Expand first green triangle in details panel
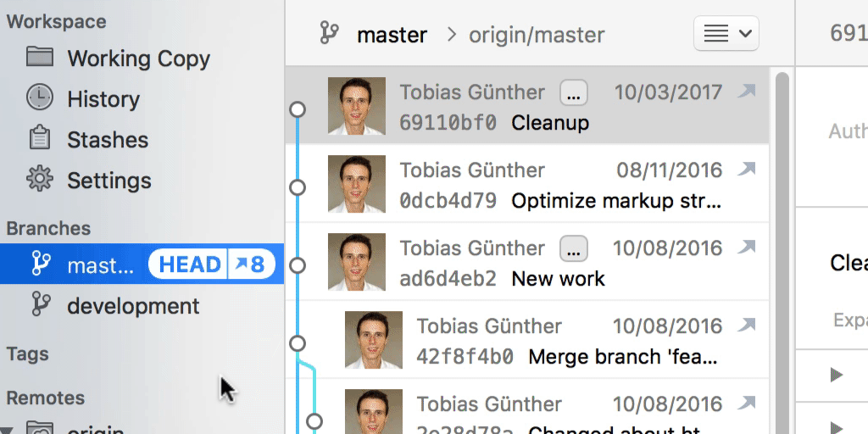The width and height of the screenshot is (868, 434). 837,375
